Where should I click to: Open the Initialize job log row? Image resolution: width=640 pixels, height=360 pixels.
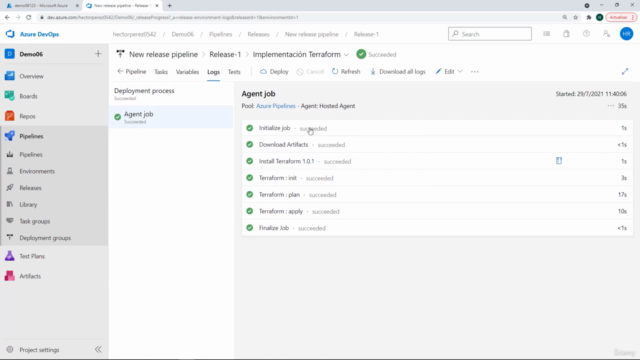437,128
